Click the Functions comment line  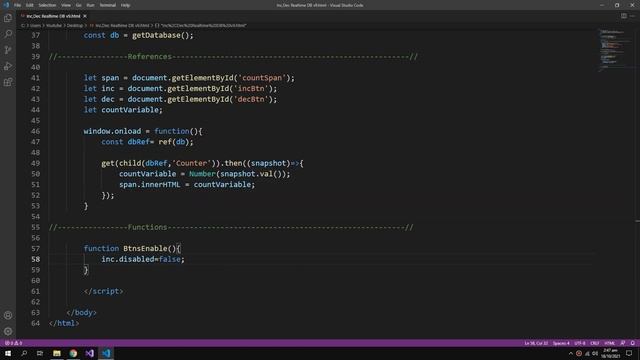point(231,227)
